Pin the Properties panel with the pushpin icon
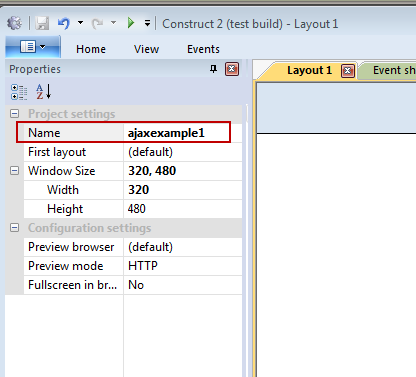416x377 pixels. (213, 69)
